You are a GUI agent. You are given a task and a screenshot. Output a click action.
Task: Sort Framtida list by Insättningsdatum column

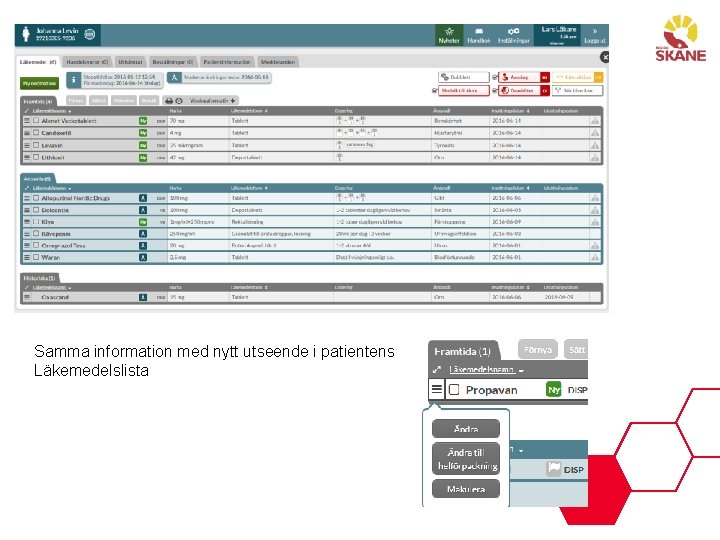(510, 111)
